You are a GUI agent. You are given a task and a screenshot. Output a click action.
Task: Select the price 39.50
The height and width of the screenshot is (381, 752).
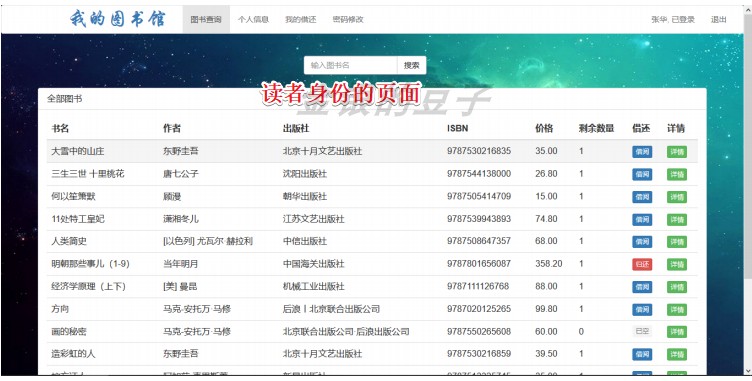click(546, 354)
